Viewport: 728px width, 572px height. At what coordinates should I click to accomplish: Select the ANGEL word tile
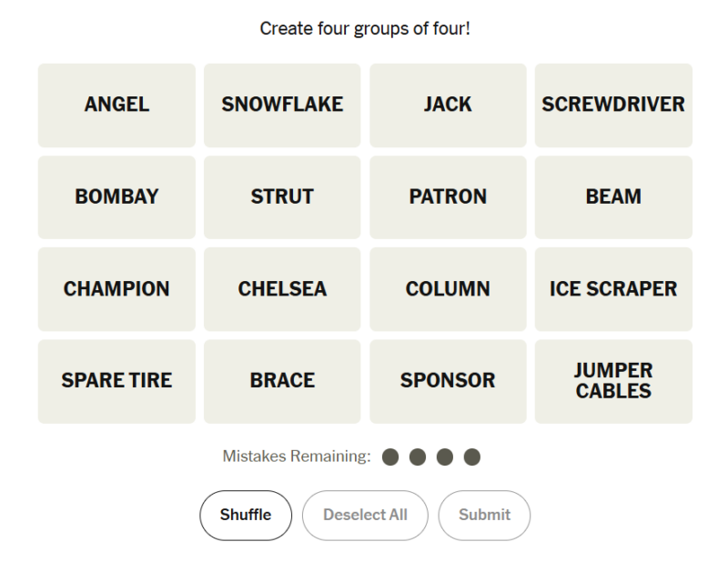116,105
